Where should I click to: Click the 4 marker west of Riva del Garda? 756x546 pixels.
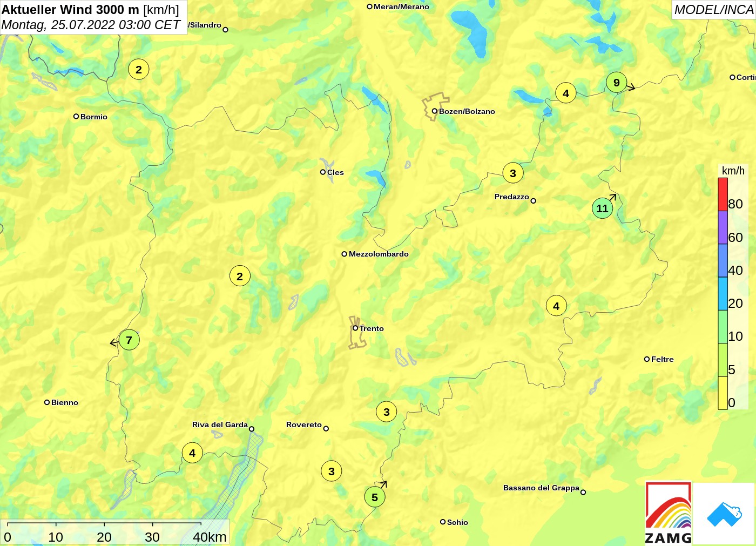[x=192, y=453]
